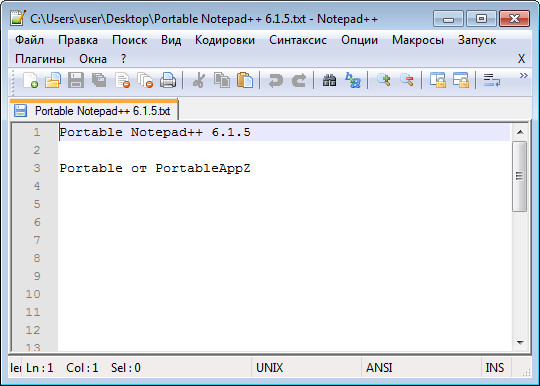Open the ? help menu

(124, 59)
